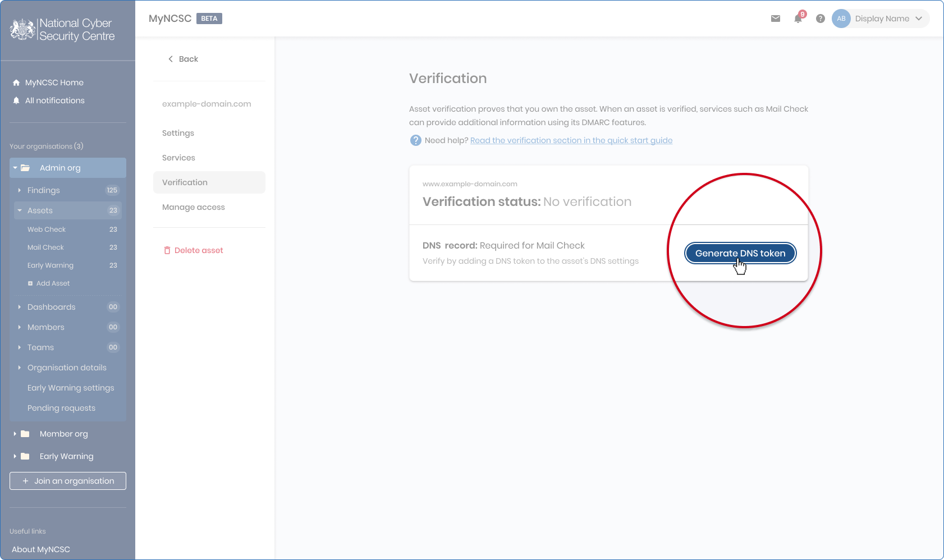Select the Verification menu item
Screen dimensions: 944x560
tap(209, 182)
